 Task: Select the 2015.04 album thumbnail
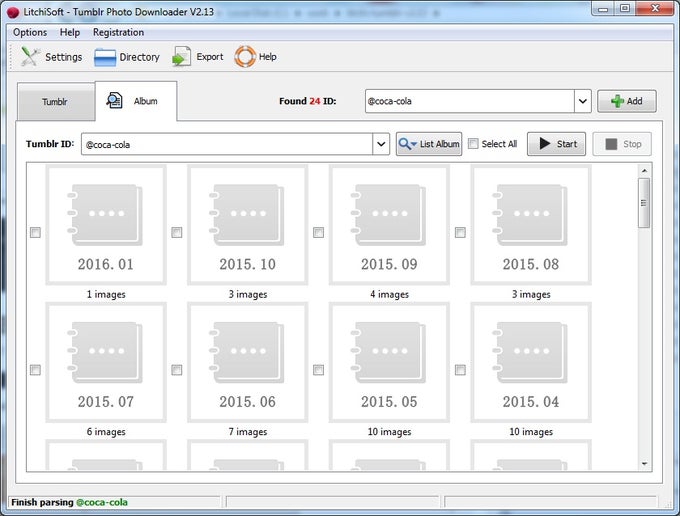[x=531, y=363]
